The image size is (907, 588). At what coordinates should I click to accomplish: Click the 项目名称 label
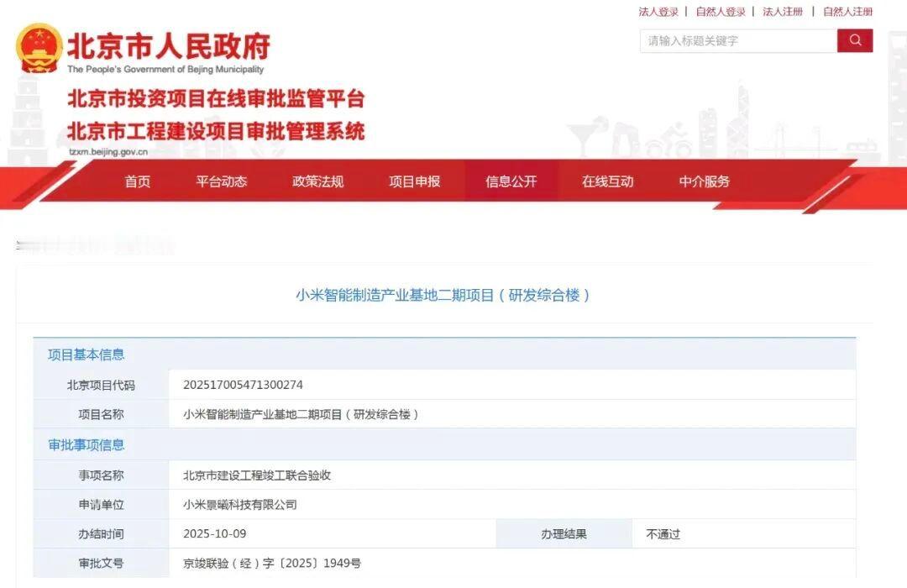tap(102, 414)
